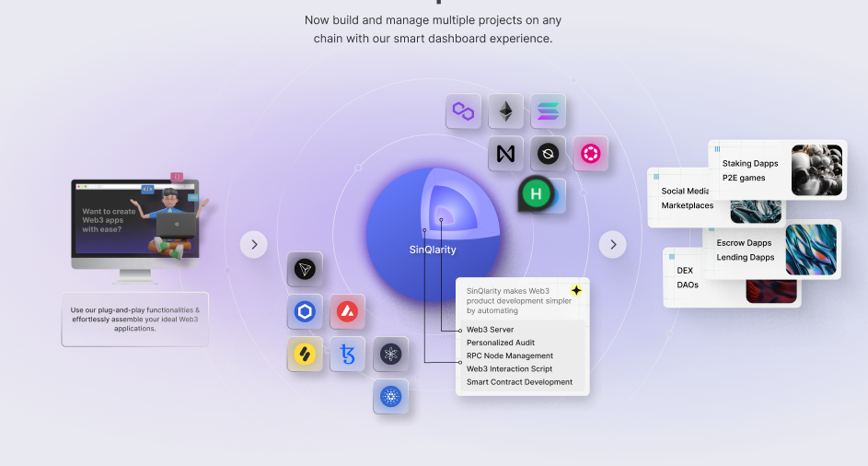Click the Cosmos atom icon
Viewport: 868px width, 466px height.
click(390, 355)
